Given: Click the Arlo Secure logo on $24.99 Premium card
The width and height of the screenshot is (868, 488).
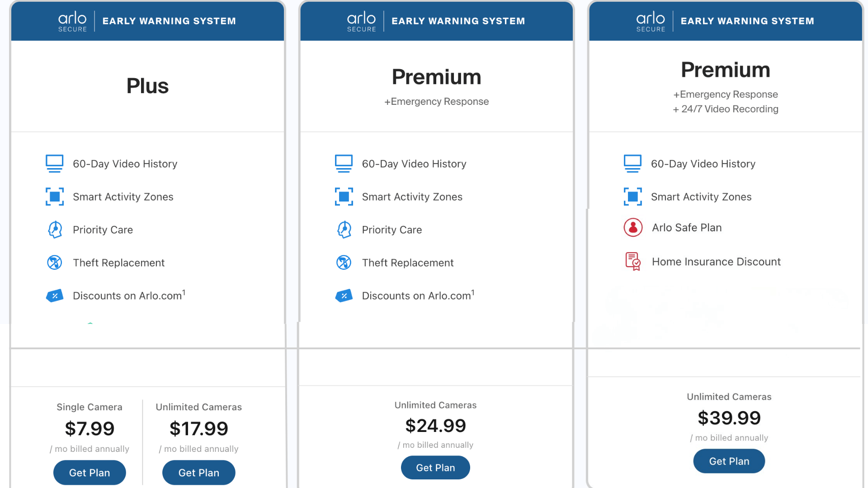Looking at the screenshot, I should [x=361, y=22].
